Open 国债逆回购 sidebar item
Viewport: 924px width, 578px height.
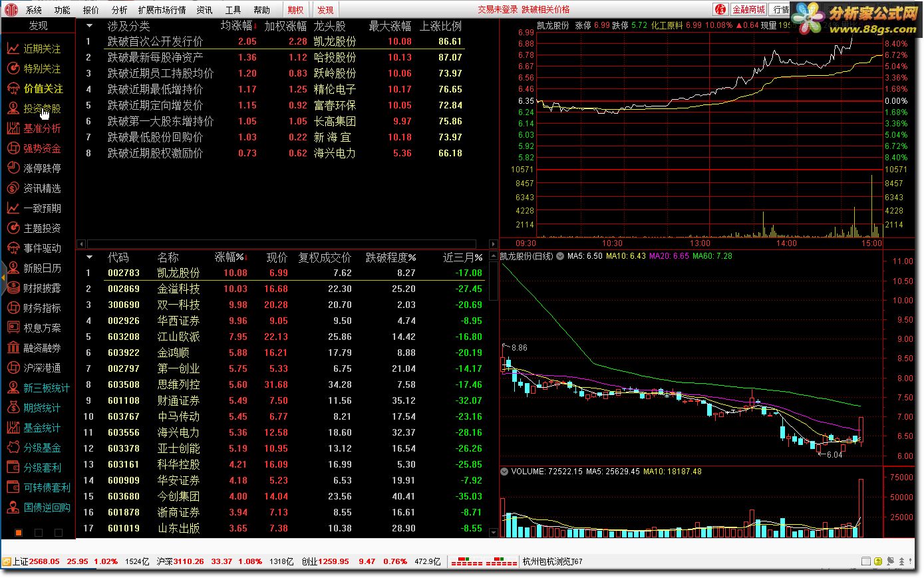pyautogui.click(x=38, y=507)
